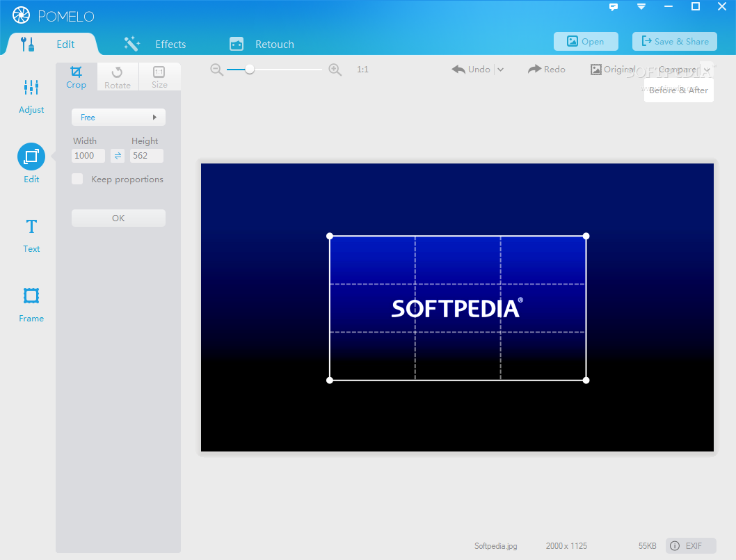The width and height of the screenshot is (736, 560).
Task: Click the bottom-right crop handle
Action: [586, 381]
